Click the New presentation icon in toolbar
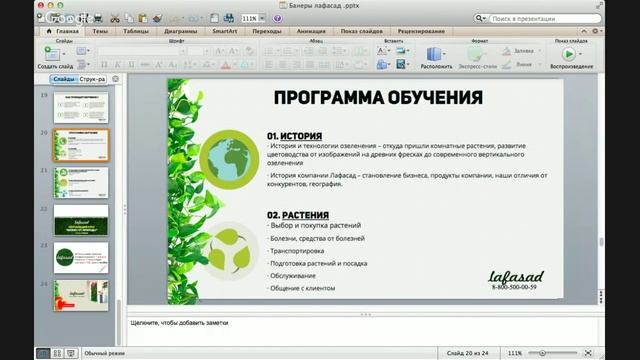This screenshot has width=640, height=360. pos(40,18)
